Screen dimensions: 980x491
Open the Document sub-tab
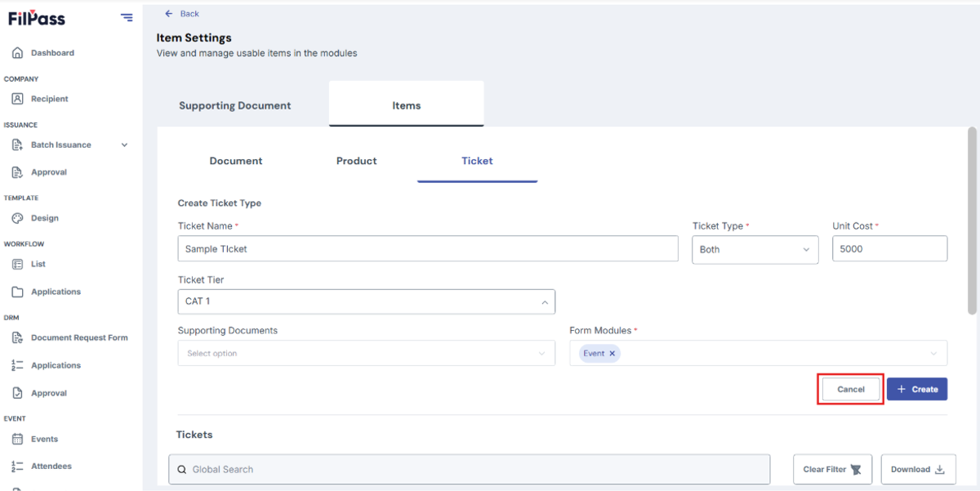[x=236, y=161]
